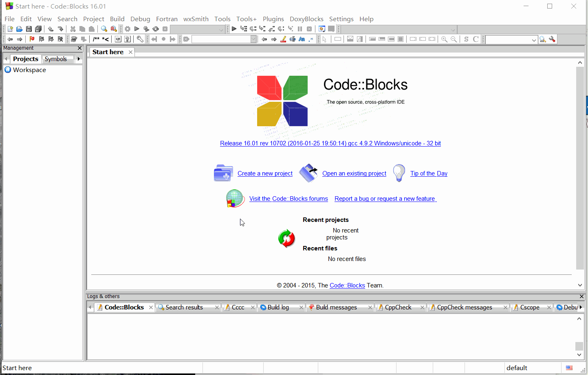
Task: Click Report a bug or request feature link
Action: (385, 199)
